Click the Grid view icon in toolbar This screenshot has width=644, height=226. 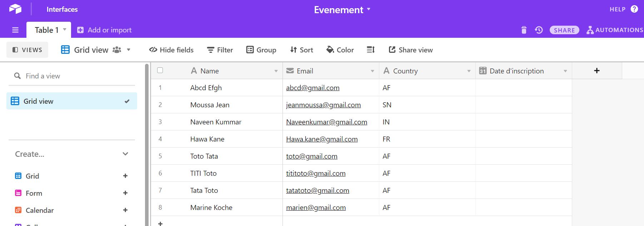pyautogui.click(x=65, y=50)
